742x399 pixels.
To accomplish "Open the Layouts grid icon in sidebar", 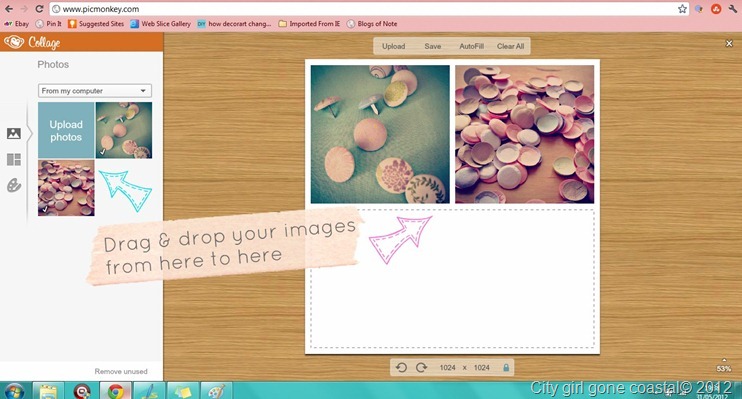I will coord(14,160).
